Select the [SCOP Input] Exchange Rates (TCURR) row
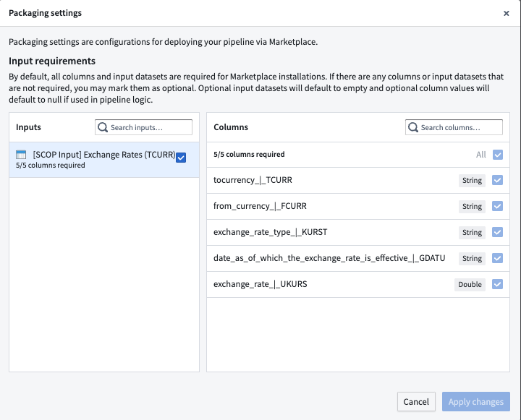Viewport: 521px width, 420px height. (104, 160)
